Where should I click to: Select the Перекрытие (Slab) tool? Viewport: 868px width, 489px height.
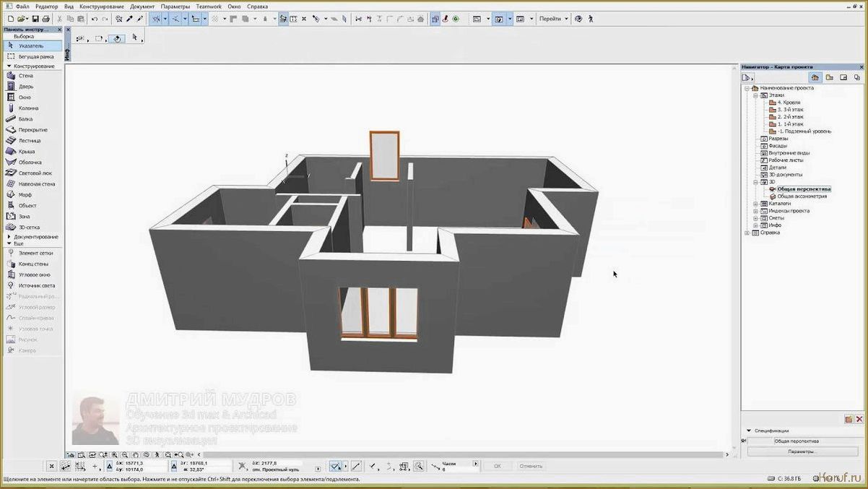(32, 129)
